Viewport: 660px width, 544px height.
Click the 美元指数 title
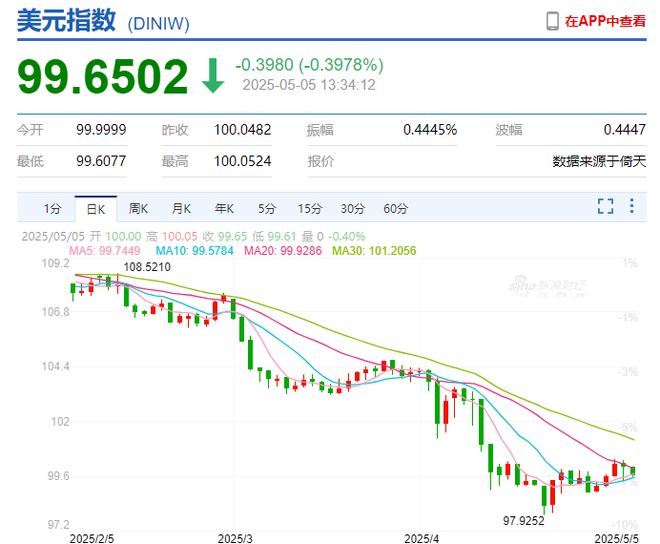tap(66, 20)
